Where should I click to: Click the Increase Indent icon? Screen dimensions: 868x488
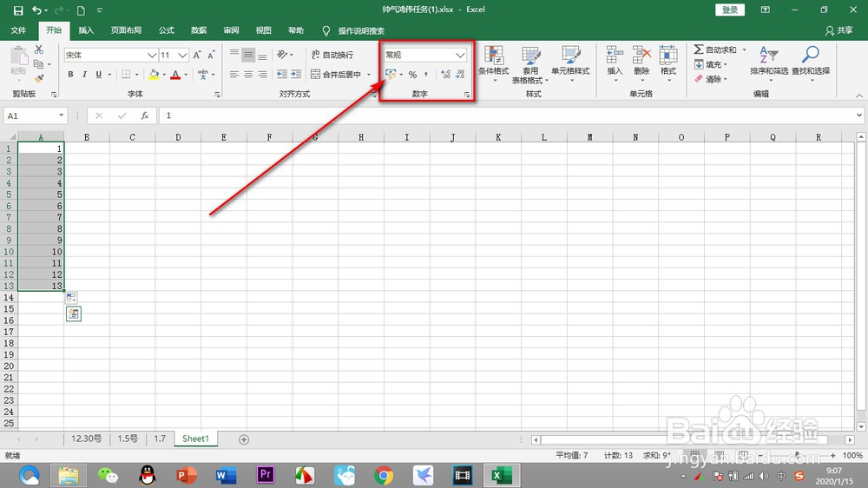tap(296, 74)
